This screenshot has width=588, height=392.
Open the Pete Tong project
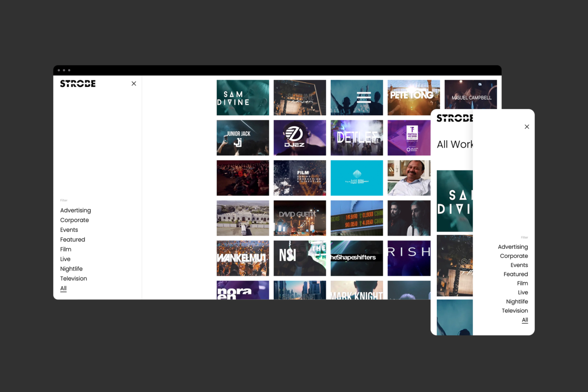pyautogui.click(x=413, y=97)
